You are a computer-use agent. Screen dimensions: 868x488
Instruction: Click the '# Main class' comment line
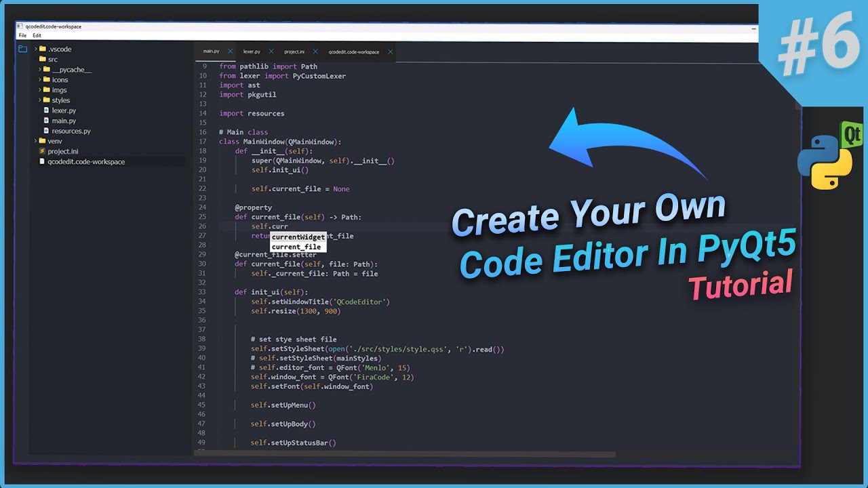pos(243,132)
